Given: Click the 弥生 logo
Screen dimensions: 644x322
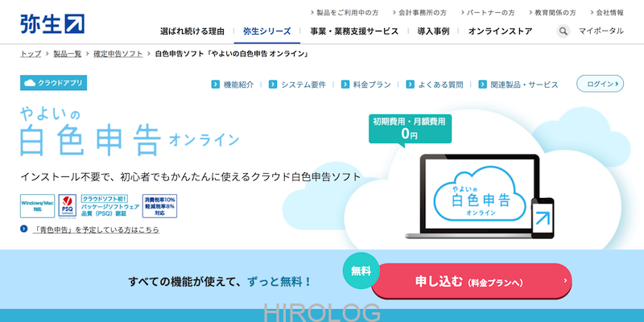Looking at the screenshot, I should coord(52,24).
